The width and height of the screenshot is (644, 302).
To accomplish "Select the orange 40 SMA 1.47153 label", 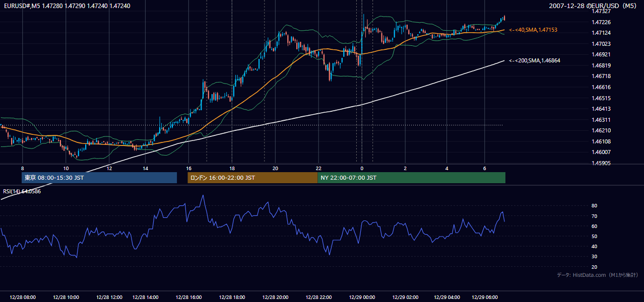I will tap(533, 30).
